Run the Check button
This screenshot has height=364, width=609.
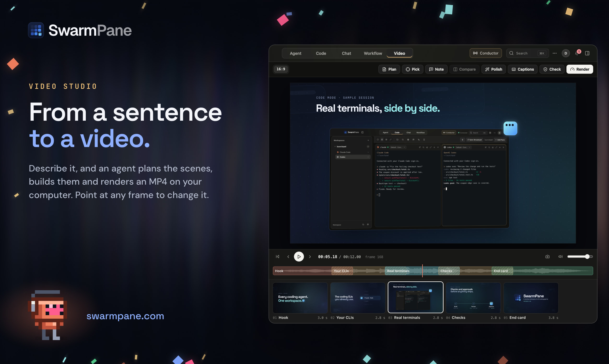tap(552, 69)
